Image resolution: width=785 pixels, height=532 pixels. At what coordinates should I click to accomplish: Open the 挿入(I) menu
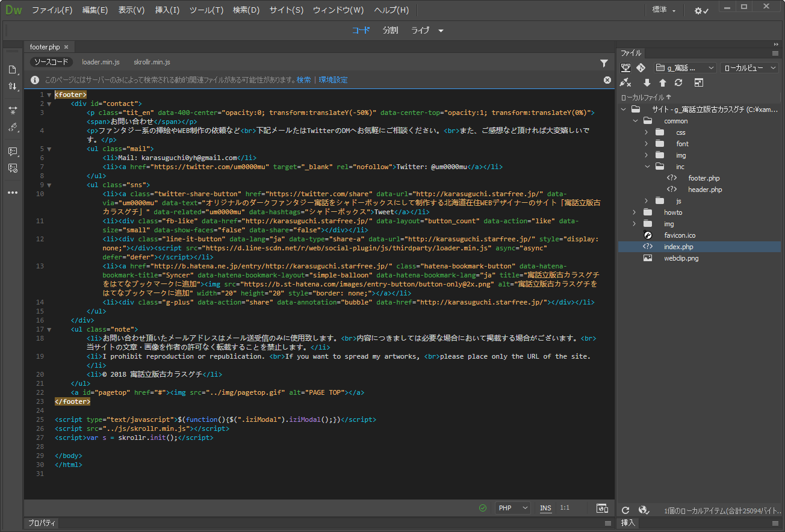[x=167, y=10]
